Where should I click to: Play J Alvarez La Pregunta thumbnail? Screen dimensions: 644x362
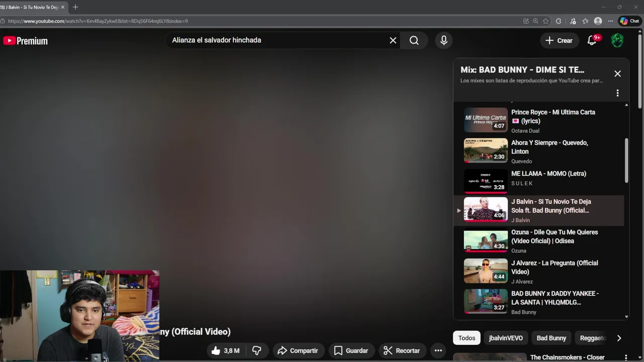pyautogui.click(x=486, y=271)
